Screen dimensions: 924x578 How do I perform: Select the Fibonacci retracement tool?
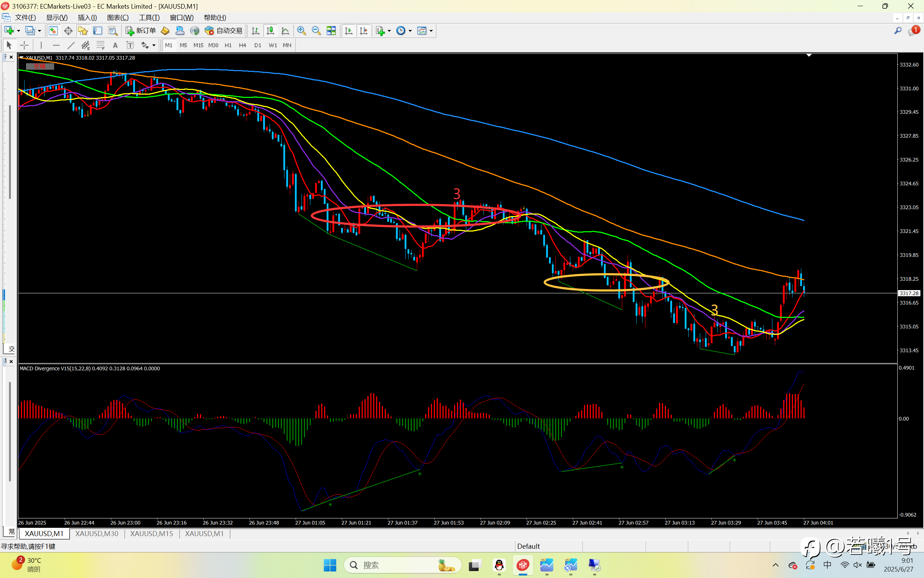pyautogui.click(x=100, y=45)
